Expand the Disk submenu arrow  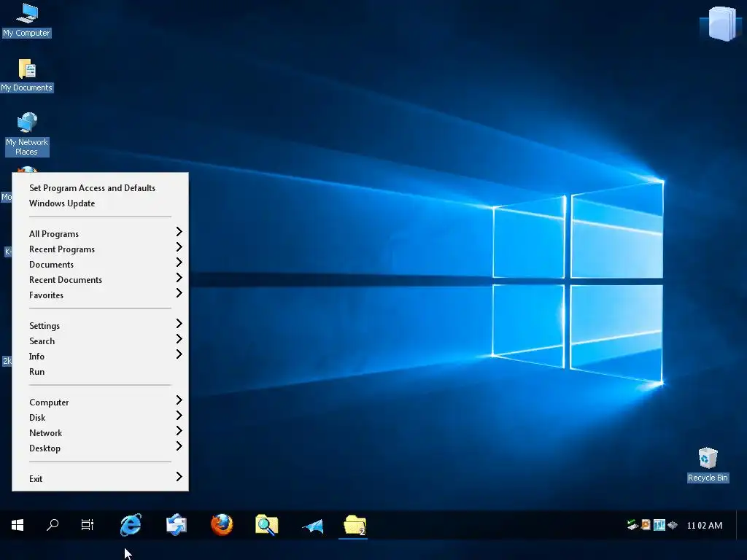pos(179,416)
